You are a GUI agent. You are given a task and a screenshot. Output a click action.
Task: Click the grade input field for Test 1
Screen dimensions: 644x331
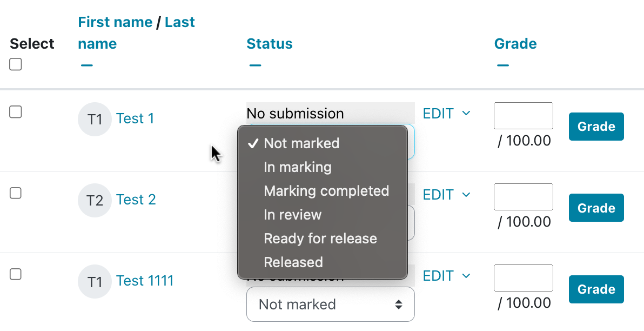click(x=523, y=116)
